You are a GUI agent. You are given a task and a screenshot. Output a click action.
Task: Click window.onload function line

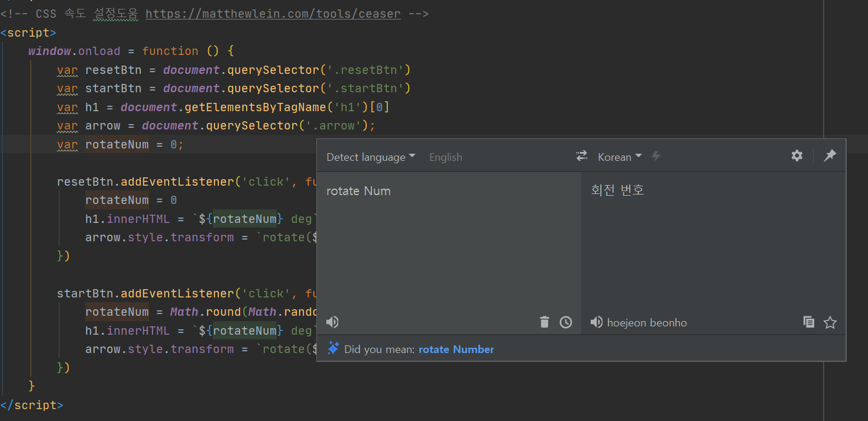click(131, 51)
